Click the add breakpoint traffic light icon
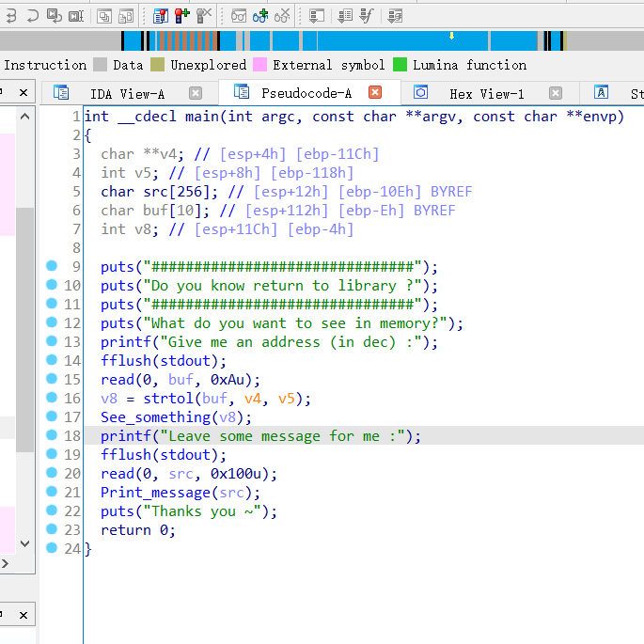 [x=182, y=16]
